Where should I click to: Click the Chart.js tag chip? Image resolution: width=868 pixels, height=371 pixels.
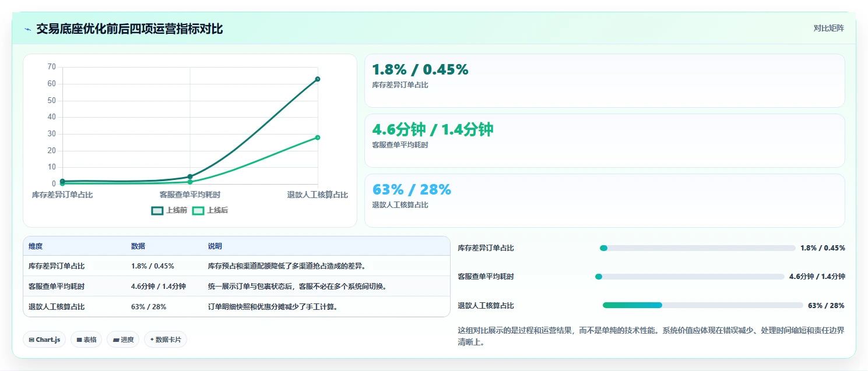(x=44, y=340)
